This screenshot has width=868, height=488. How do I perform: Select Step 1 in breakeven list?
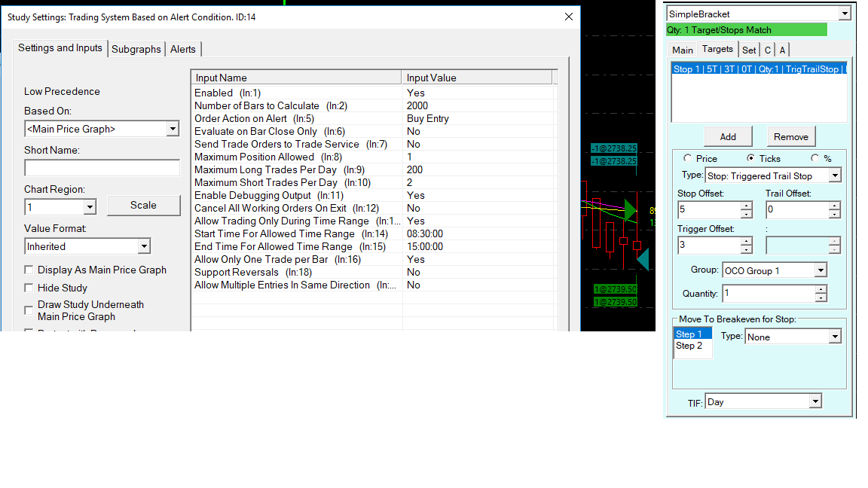point(692,334)
